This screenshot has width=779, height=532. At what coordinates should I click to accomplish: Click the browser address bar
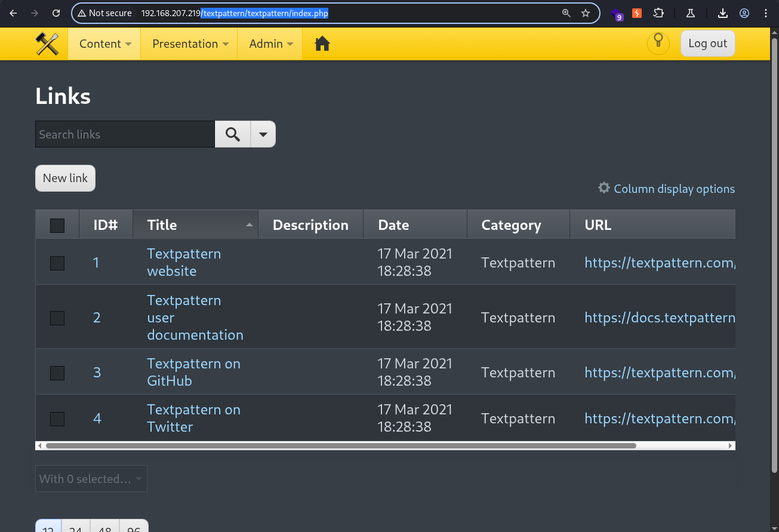pos(335,13)
